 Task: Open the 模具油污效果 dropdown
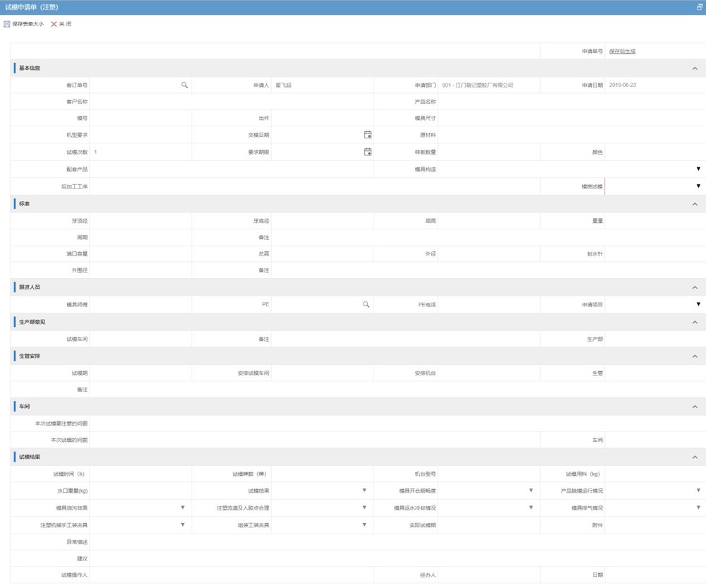(182, 508)
